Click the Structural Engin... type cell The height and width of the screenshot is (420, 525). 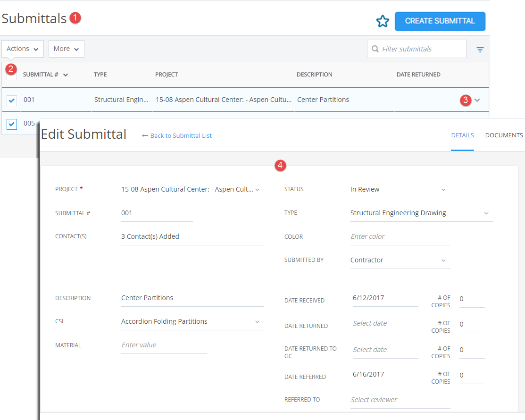tap(121, 100)
